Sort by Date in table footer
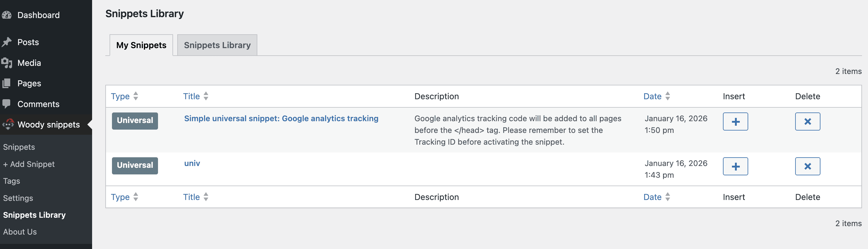 pos(652,197)
